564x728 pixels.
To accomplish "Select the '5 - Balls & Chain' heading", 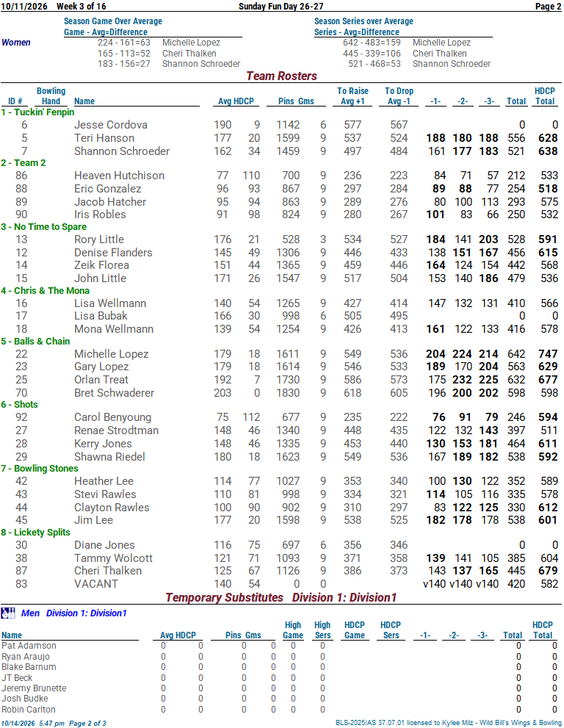I will (35, 342).
